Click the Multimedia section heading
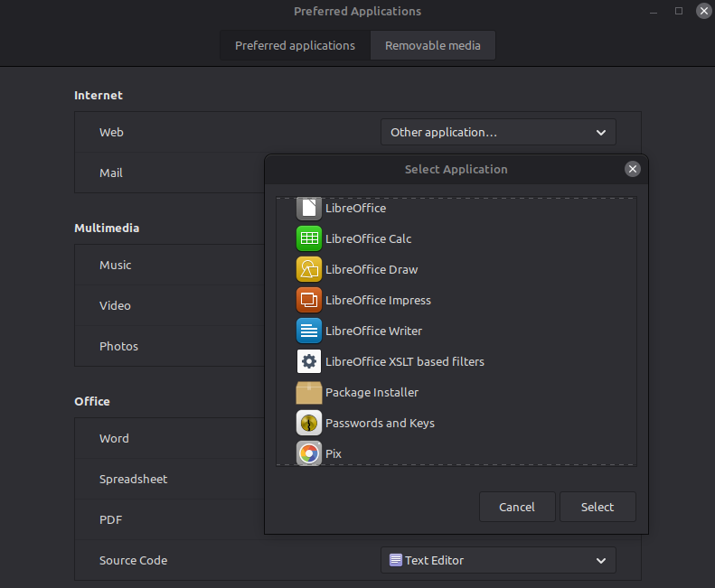This screenshot has width=715, height=588. point(107,228)
